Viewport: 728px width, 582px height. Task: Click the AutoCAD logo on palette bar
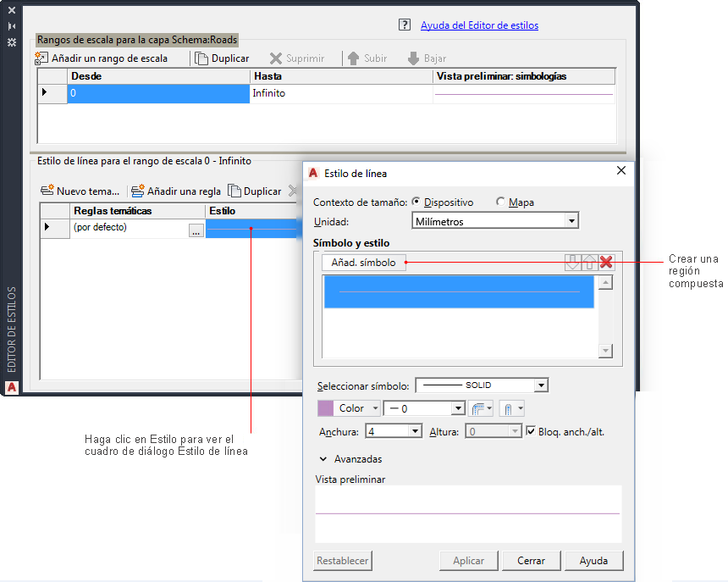click(x=12, y=387)
